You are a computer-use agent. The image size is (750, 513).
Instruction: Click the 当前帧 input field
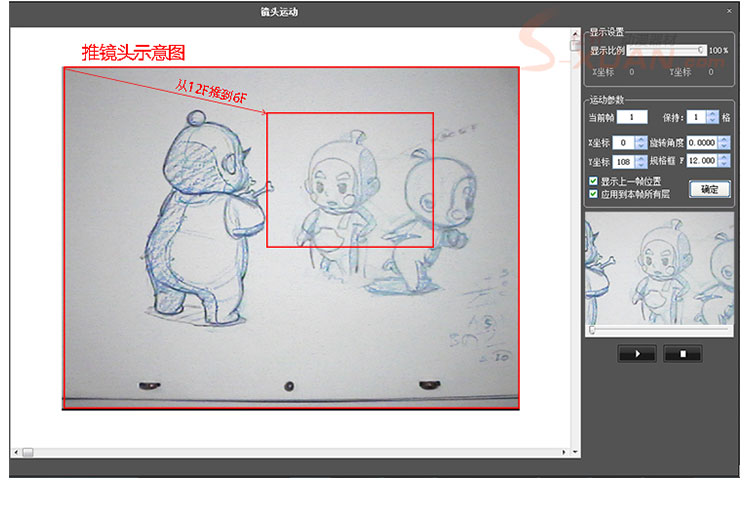(632, 117)
